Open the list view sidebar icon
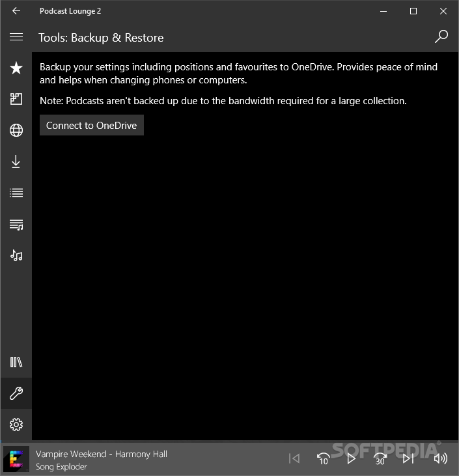The width and height of the screenshot is (459, 476). point(16,193)
